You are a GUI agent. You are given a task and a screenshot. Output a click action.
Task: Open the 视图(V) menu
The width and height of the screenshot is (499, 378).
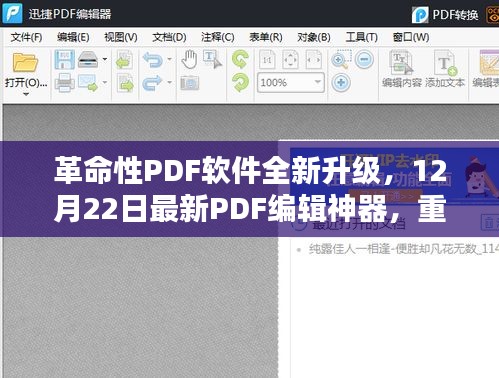121,37
